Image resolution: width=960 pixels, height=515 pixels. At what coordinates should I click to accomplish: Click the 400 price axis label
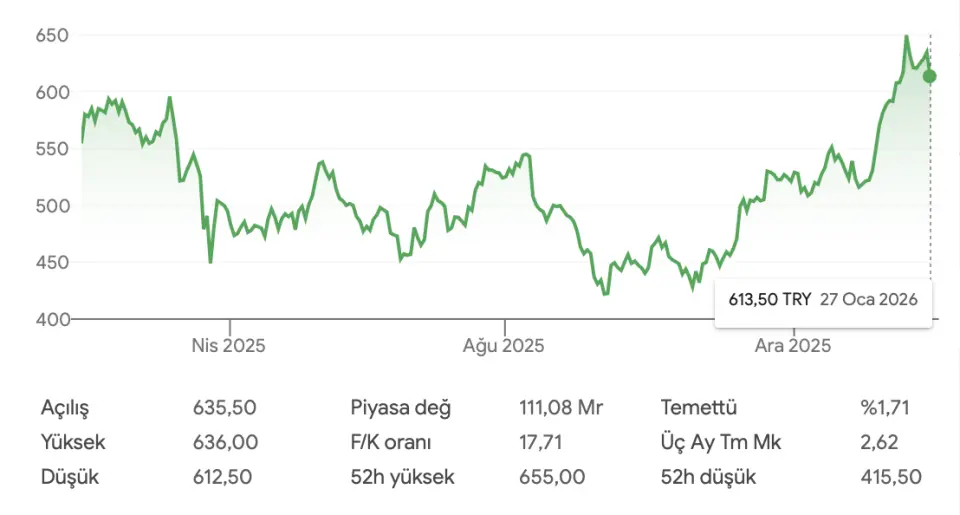tap(53, 319)
